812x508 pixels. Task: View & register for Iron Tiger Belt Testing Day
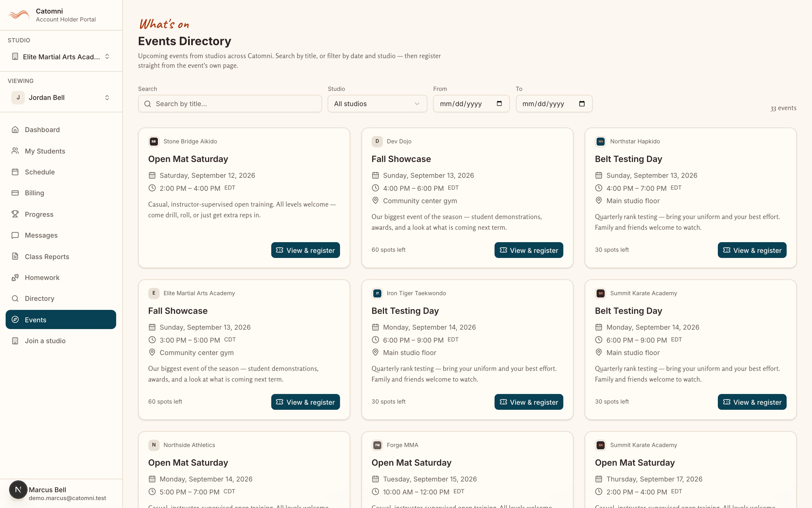point(528,402)
